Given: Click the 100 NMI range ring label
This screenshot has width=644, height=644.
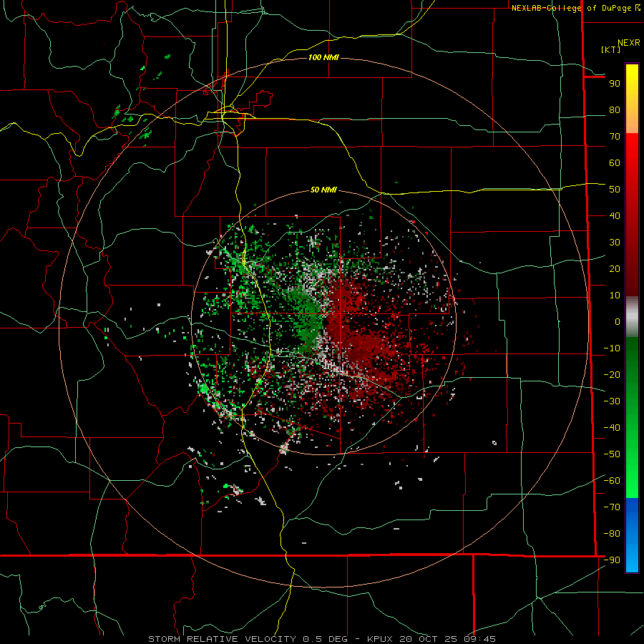Looking at the screenshot, I should [x=323, y=57].
